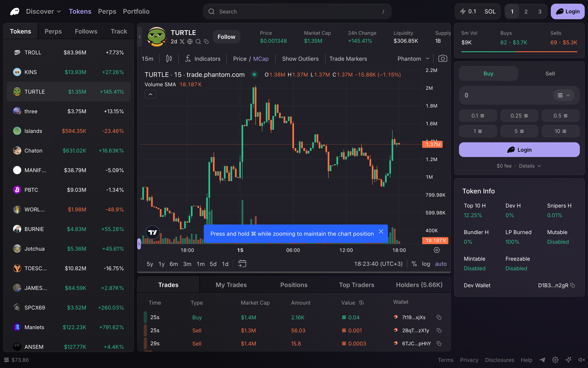Select preset 3

(540, 11)
